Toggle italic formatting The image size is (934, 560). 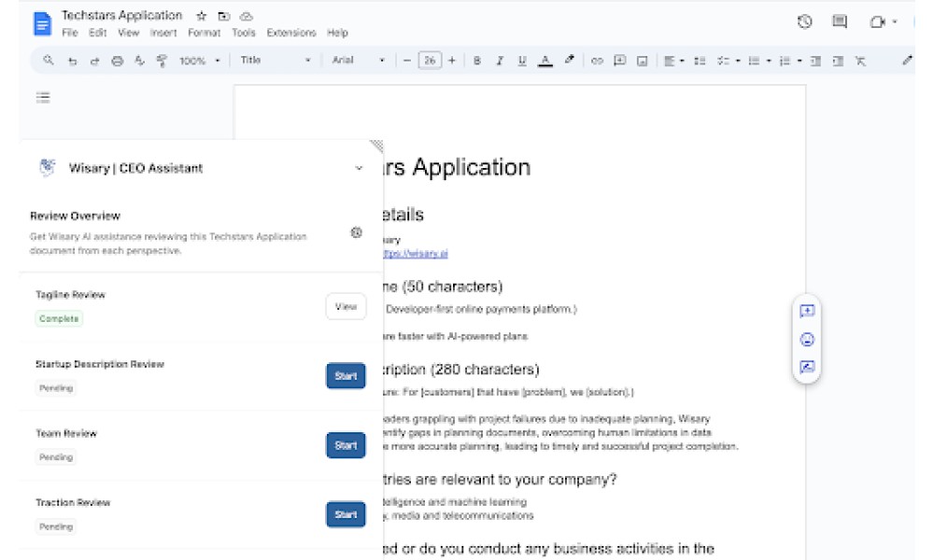(x=500, y=61)
